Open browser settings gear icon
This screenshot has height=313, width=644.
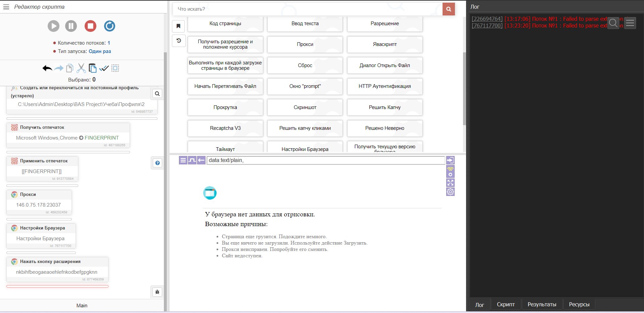(450, 192)
